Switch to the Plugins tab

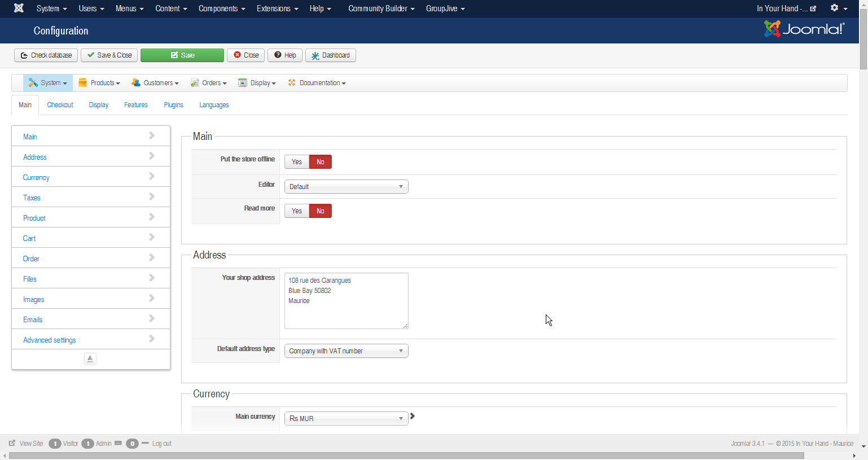(x=174, y=105)
